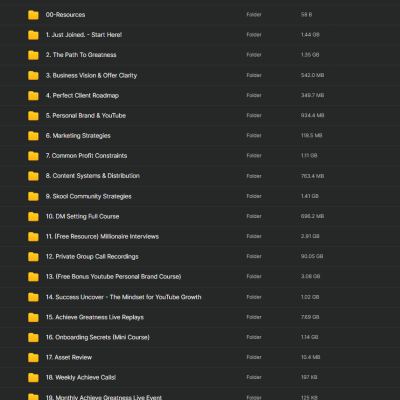Open '18. Weekly Achieve Calls!' name
Screen dimensions: 400x400
[x=81, y=377]
